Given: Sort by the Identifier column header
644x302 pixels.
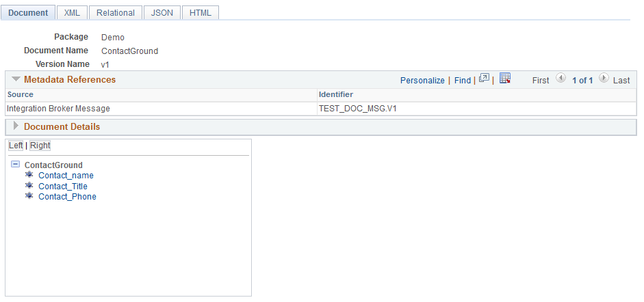Looking at the screenshot, I should (x=336, y=94).
